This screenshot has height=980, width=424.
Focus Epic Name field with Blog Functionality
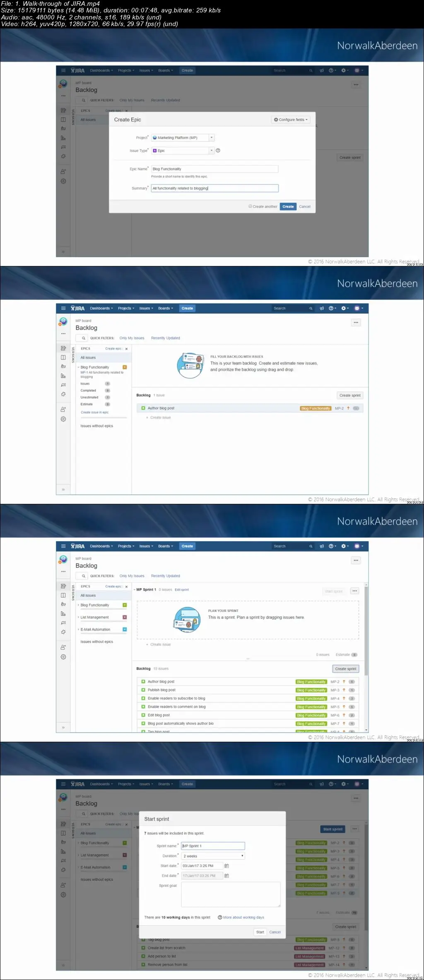pyautogui.click(x=214, y=169)
